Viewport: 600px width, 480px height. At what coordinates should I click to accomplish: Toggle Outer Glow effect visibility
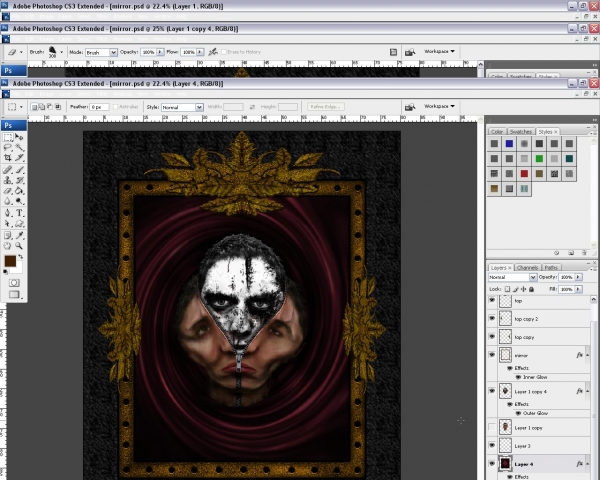[x=518, y=413]
